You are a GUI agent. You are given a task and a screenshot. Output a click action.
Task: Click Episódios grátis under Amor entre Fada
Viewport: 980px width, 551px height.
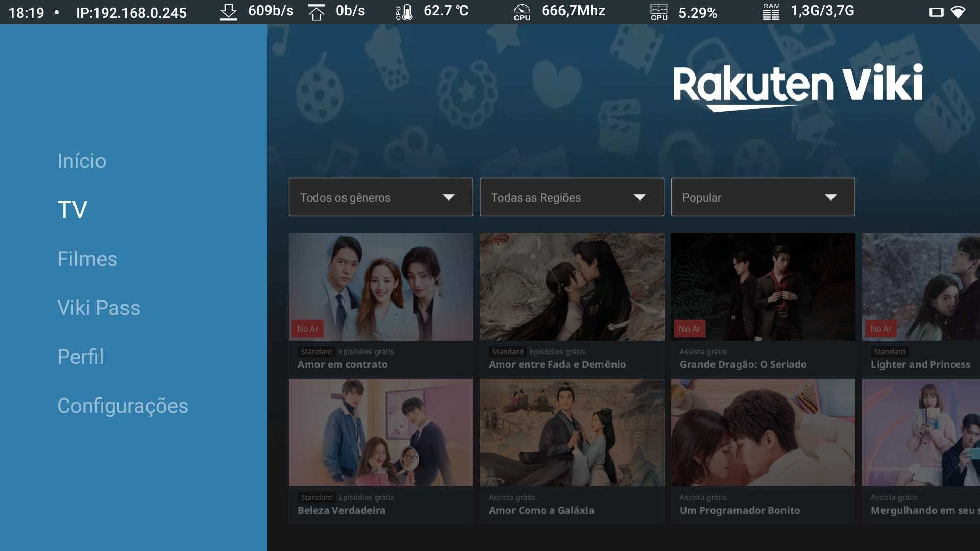tap(557, 352)
